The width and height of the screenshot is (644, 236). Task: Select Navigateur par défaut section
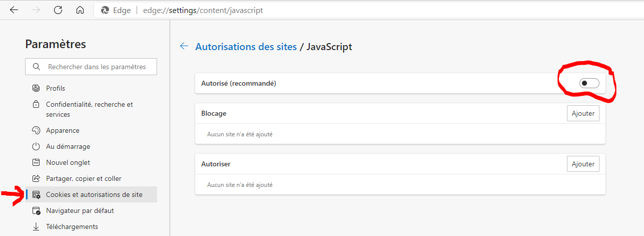[80, 210]
